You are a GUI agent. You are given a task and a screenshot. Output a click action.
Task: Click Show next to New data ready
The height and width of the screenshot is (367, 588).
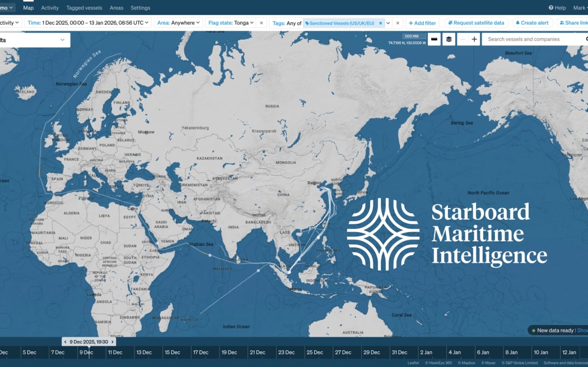click(582, 330)
